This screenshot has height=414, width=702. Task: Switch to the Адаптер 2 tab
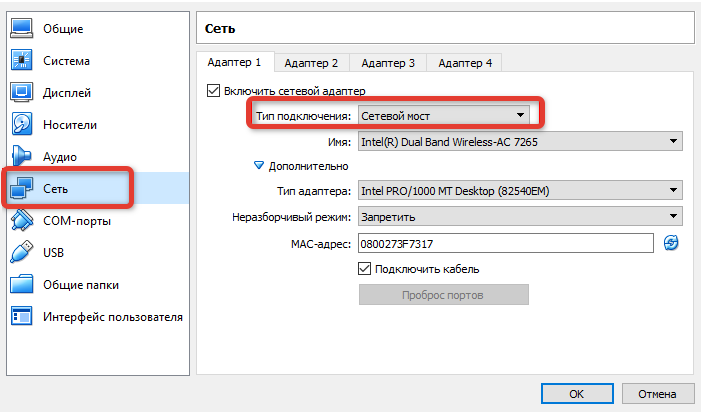coord(311,63)
